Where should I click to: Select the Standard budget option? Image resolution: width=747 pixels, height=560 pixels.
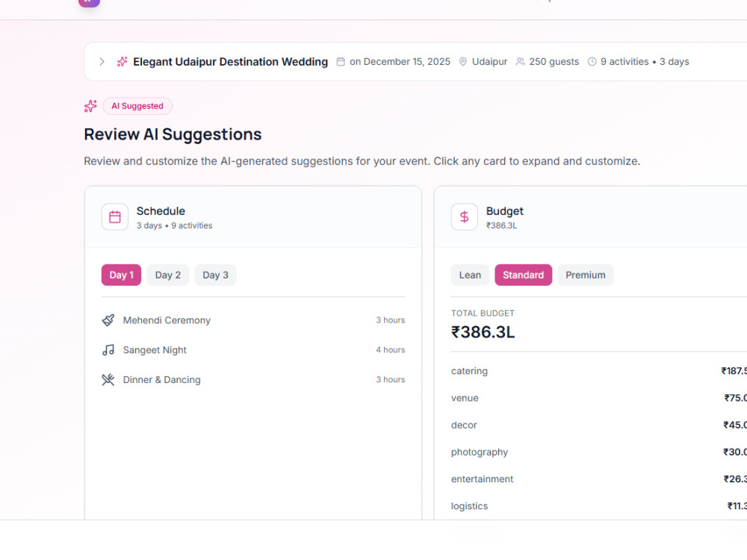point(523,276)
